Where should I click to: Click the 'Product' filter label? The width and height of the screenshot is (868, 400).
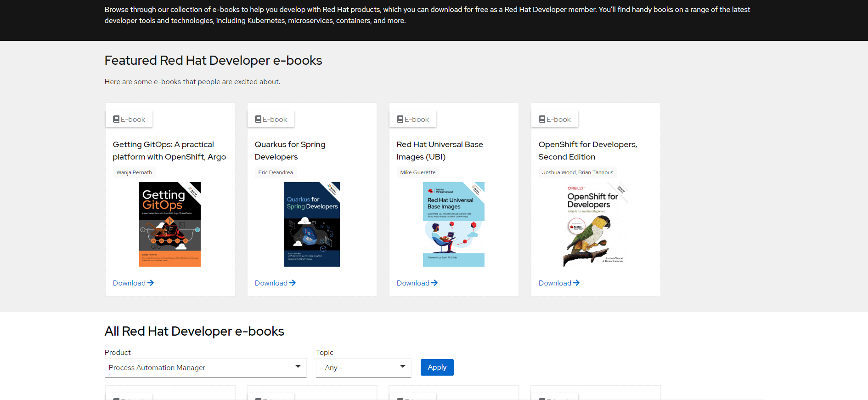click(118, 353)
